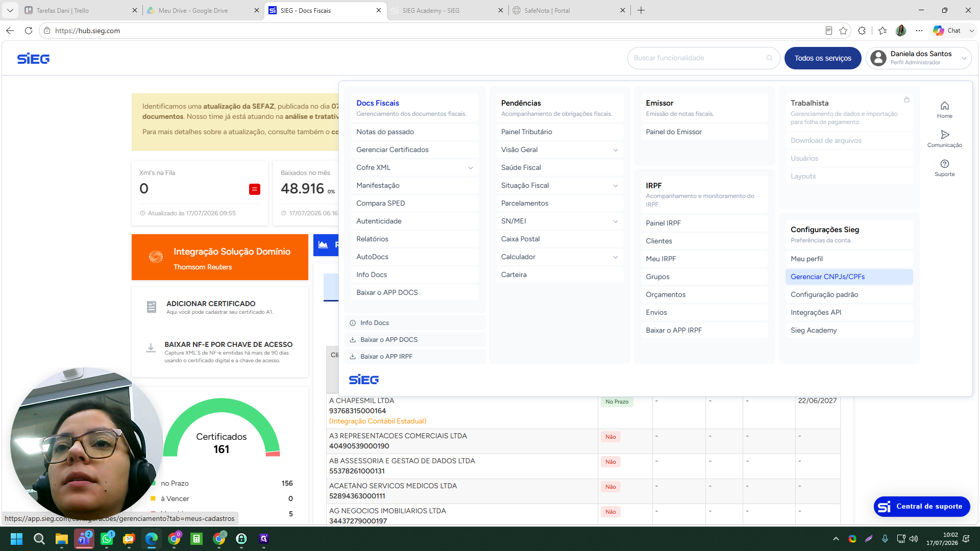Expand the SN/MEI submenu

(616, 221)
